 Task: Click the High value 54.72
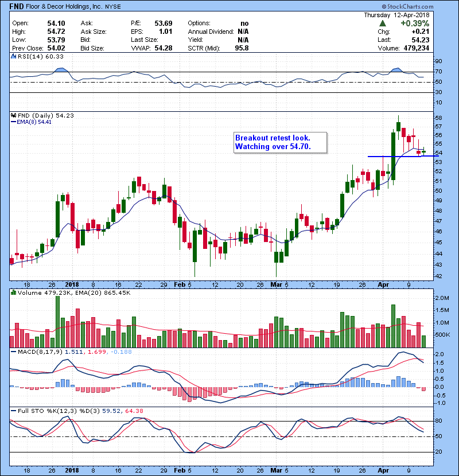click(x=56, y=32)
